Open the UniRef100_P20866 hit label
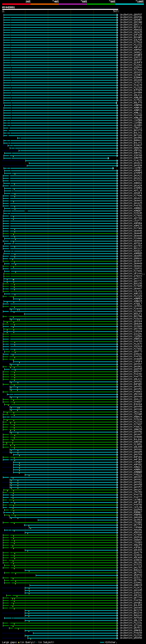The height and width of the screenshot is (644, 146). [x=131, y=238]
